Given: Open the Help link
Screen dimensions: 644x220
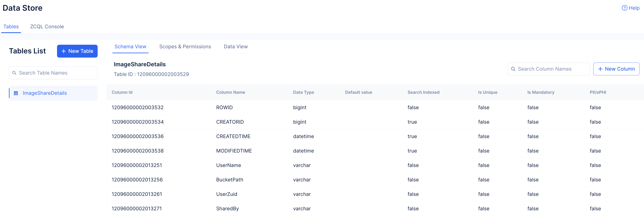Looking at the screenshot, I should pyautogui.click(x=634, y=8).
